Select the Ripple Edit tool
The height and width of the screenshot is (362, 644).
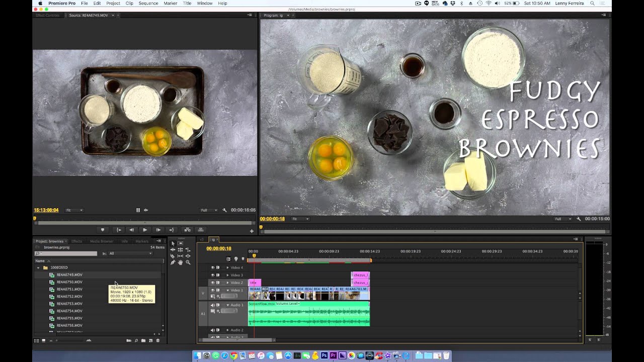(x=173, y=250)
